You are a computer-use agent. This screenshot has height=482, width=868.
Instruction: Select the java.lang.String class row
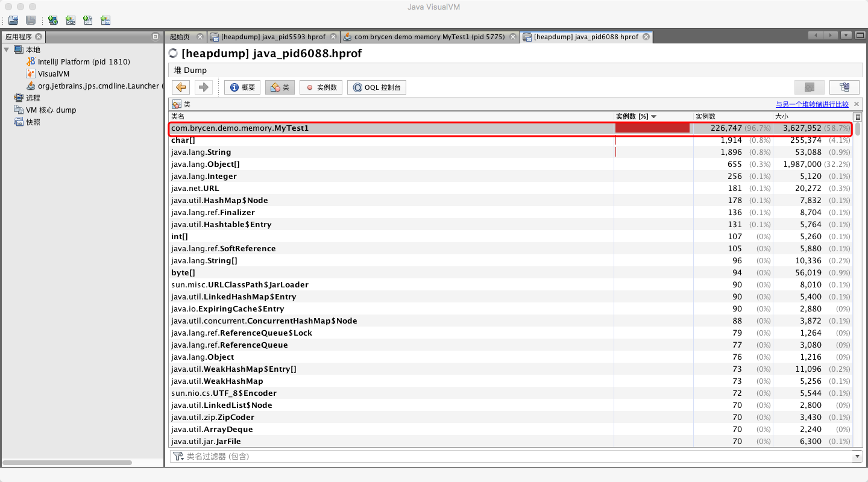511,152
